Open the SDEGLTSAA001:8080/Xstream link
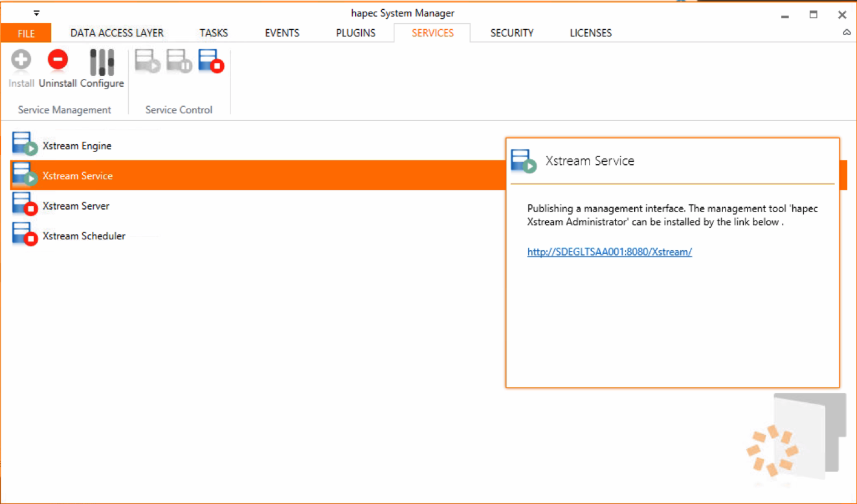This screenshot has height=504, width=857. 609,252
